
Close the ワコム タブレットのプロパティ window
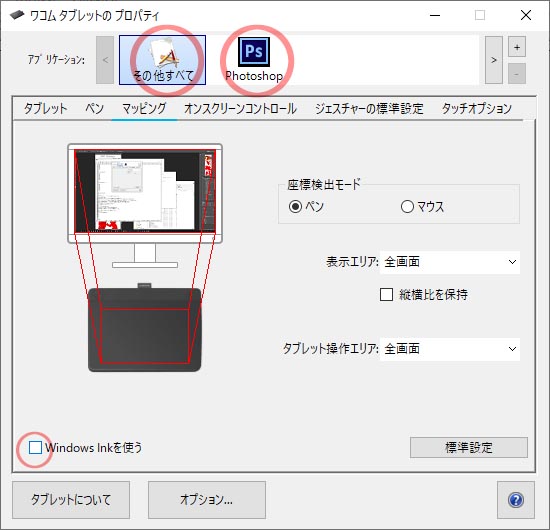coord(526,15)
